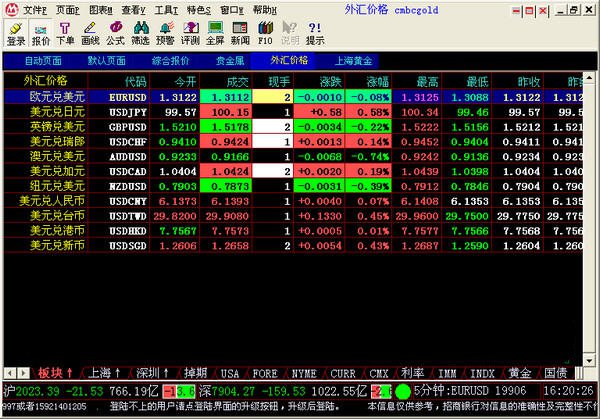Switch to the 上海黄金 tab
600x419 pixels.
point(353,61)
